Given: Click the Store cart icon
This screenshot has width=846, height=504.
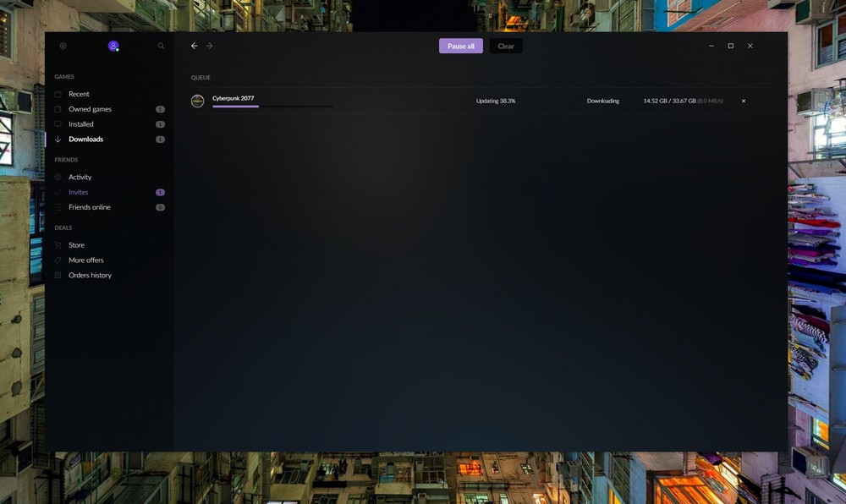Looking at the screenshot, I should 58,245.
